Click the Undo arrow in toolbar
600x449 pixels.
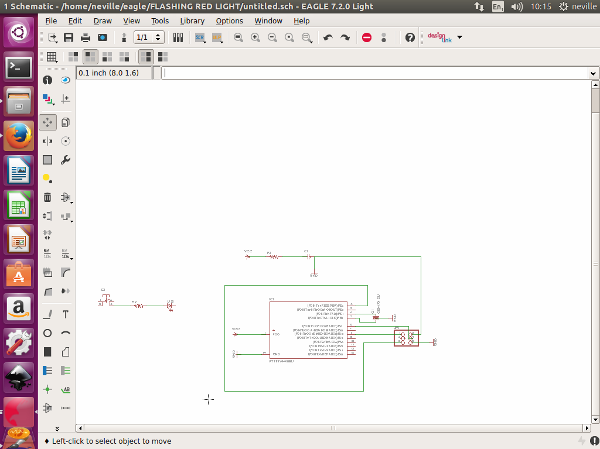pyautogui.click(x=327, y=38)
